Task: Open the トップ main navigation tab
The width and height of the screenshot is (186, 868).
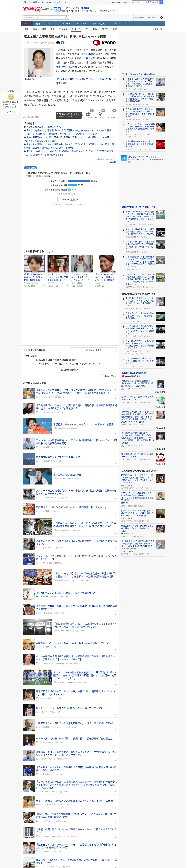Action: coord(27,24)
